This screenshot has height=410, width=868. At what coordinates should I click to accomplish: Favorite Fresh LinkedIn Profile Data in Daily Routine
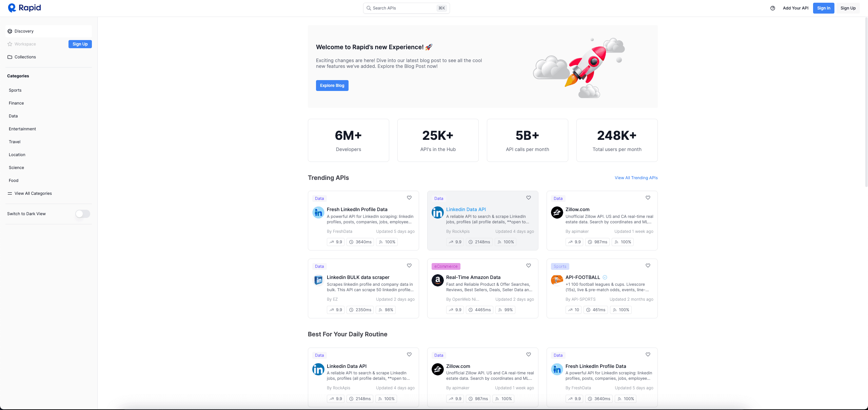click(648, 355)
